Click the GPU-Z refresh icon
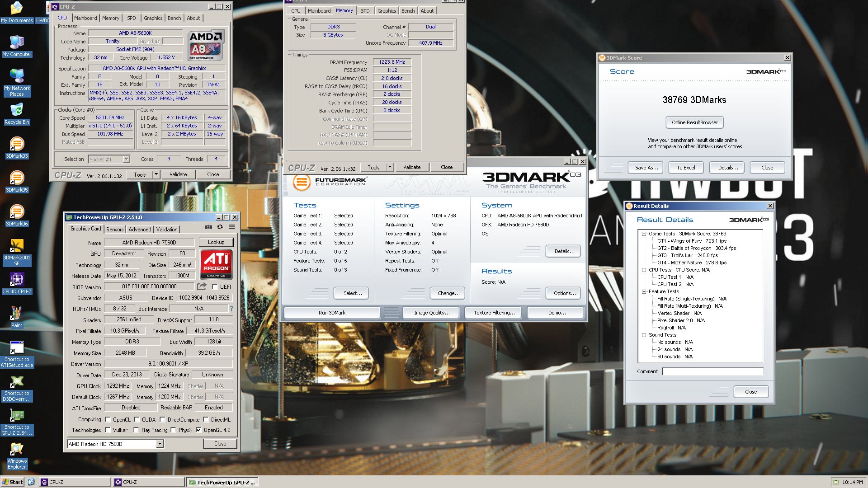Screen dimensions: 868x488 pyautogui.click(x=220, y=227)
